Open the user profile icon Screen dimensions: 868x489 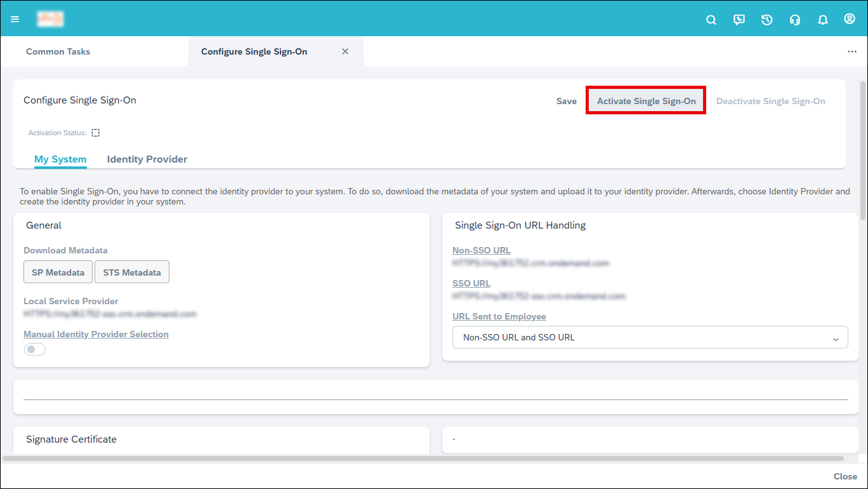[850, 19]
